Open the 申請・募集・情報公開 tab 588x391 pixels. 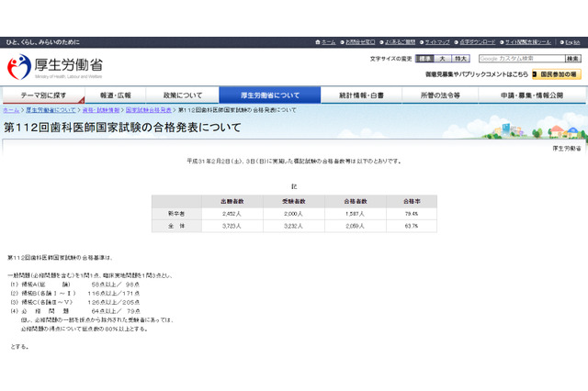pyautogui.click(x=532, y=95)
